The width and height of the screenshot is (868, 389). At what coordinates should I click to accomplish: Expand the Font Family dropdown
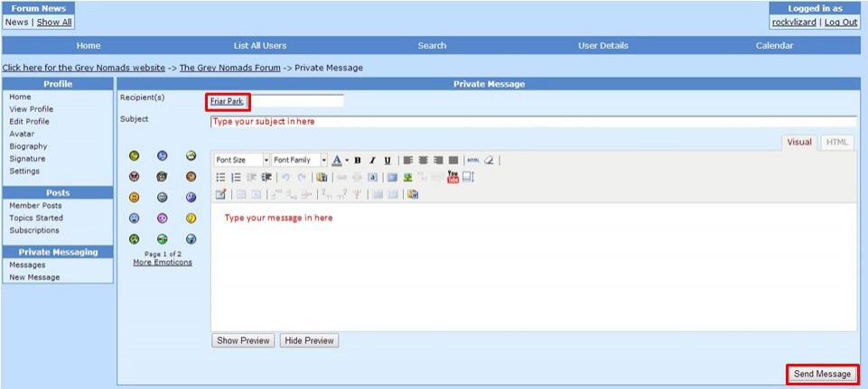pos(323,160)
